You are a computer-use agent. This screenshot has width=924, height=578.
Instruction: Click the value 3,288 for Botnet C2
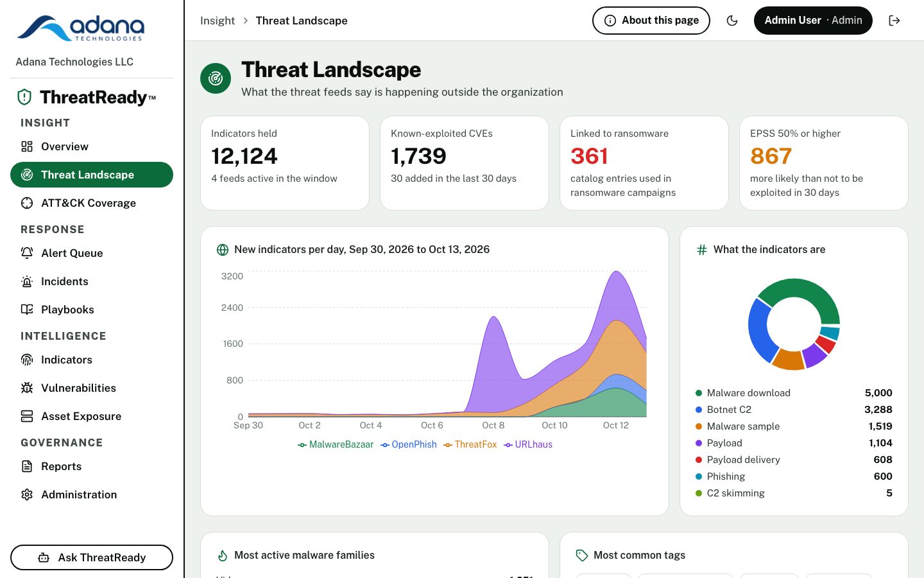(x=878, y=410)
